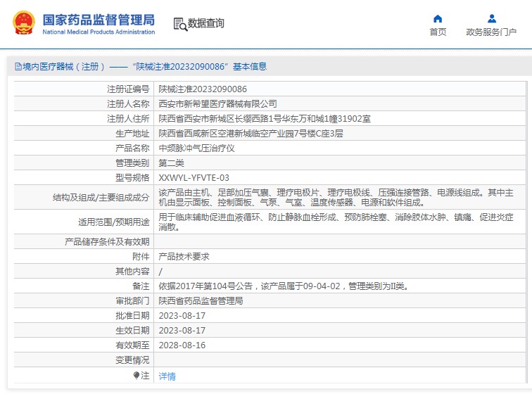Open the 数据查询 menu item
This screenshot has width=532, height=394.
click(x=205, y=23)
